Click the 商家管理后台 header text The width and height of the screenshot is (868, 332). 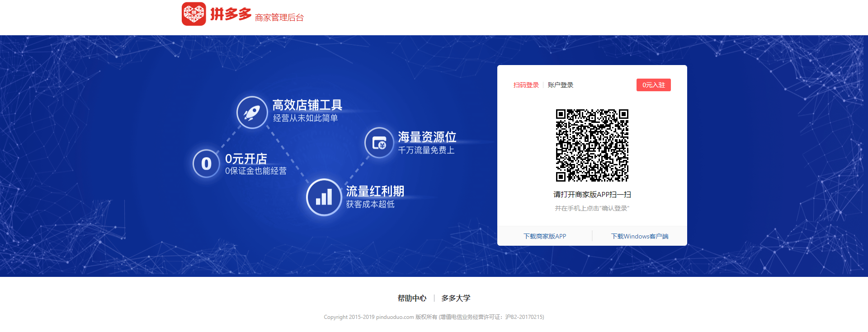279,18
